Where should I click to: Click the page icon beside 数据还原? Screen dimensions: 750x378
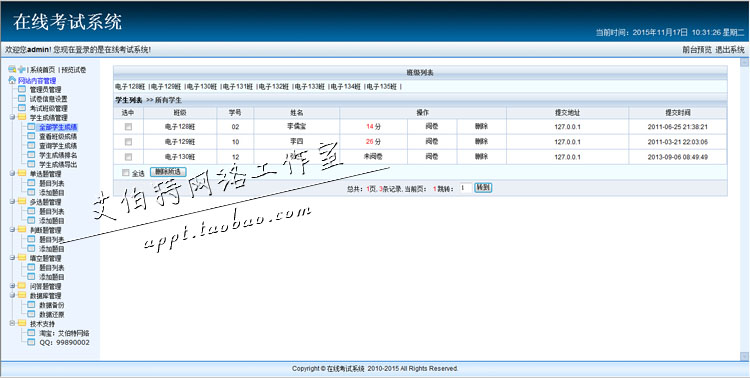31,314
